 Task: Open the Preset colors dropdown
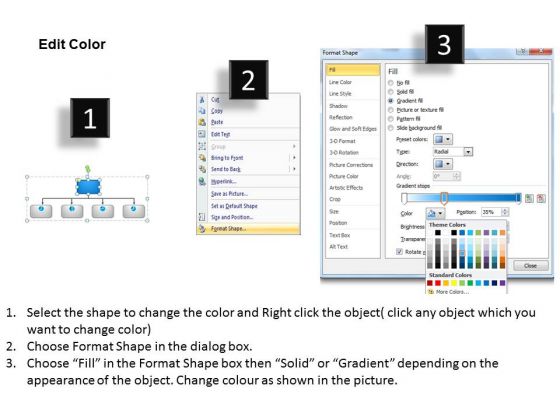point(443,139)
